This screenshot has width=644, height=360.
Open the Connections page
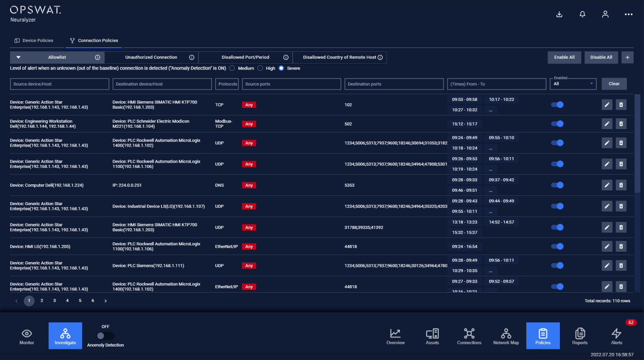[469, 336]
